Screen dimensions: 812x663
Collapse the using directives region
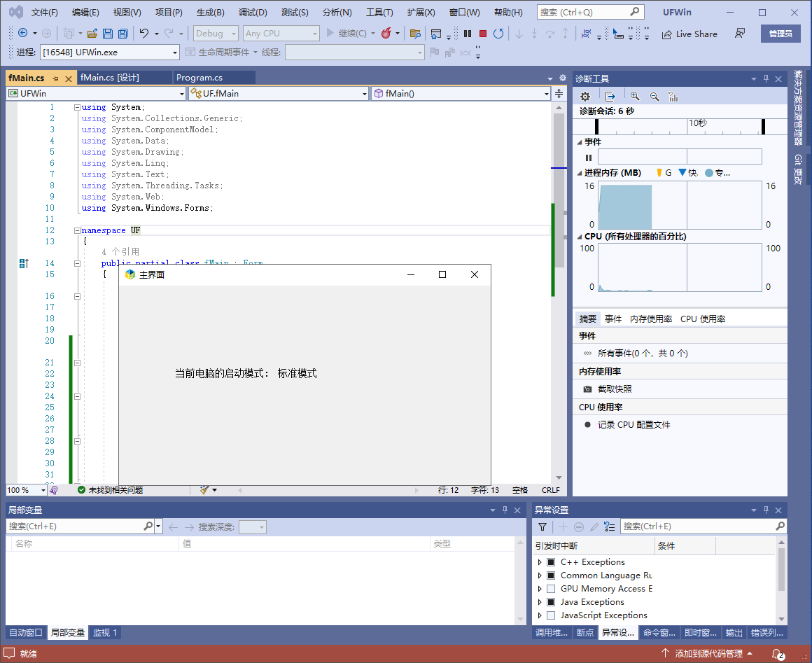pos(77,107)
